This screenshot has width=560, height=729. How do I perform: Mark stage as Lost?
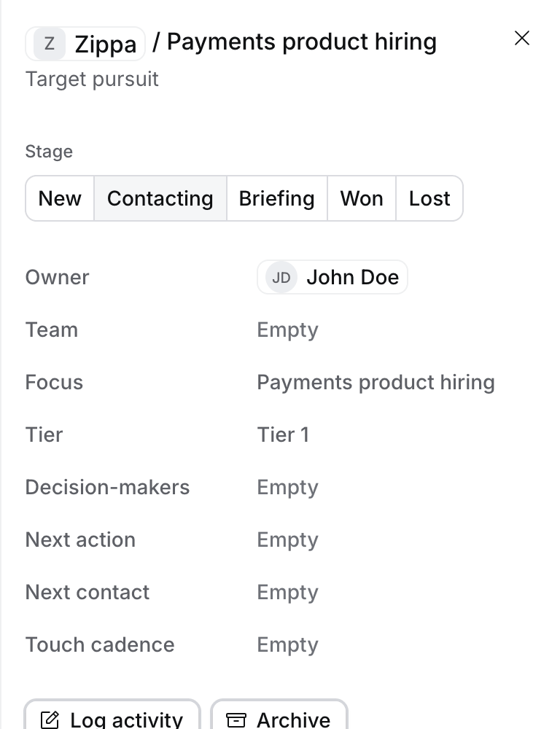pos(429,198)
